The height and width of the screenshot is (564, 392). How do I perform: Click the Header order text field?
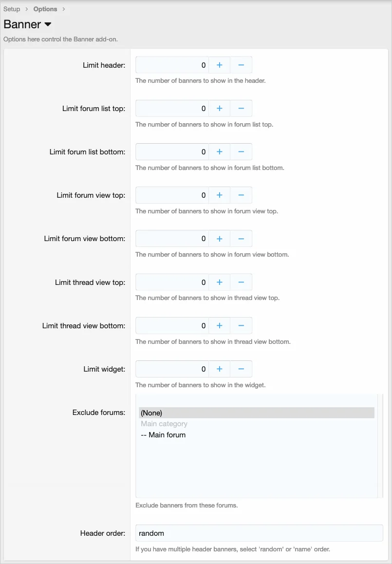pyautogui.click(x=259, y=533)
